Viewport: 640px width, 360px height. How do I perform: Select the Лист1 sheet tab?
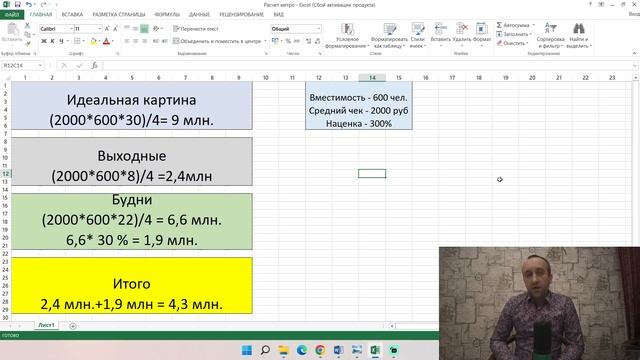click(x=46, y=325)
